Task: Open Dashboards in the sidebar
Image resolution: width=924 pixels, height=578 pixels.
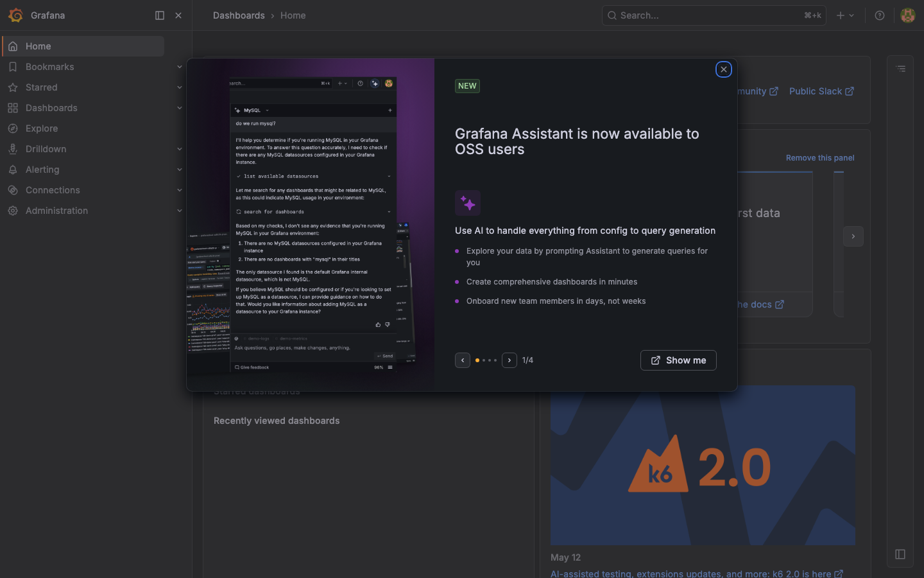Action: coord(51,108)
